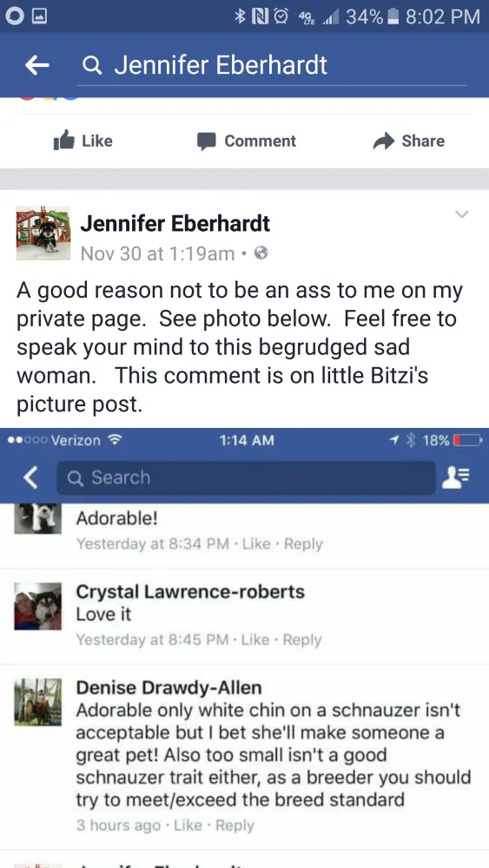Click the globe public-privacy icon
The image size is (489, 868).
click(x=261, y=253)
